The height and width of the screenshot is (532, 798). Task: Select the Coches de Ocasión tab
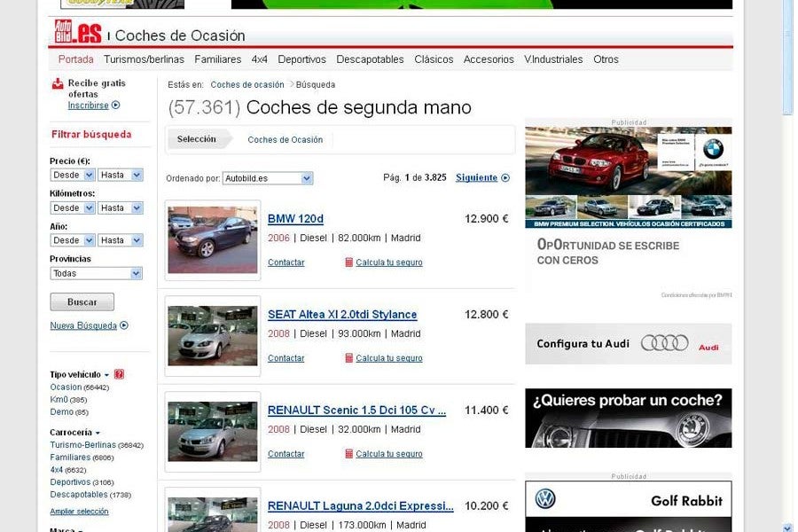pos(285,139)
